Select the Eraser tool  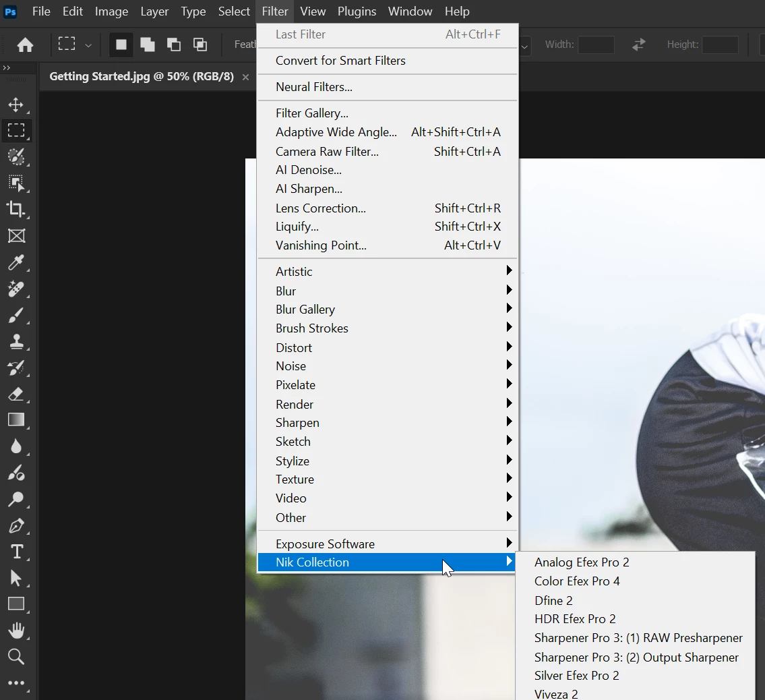(x=16, y=394)
